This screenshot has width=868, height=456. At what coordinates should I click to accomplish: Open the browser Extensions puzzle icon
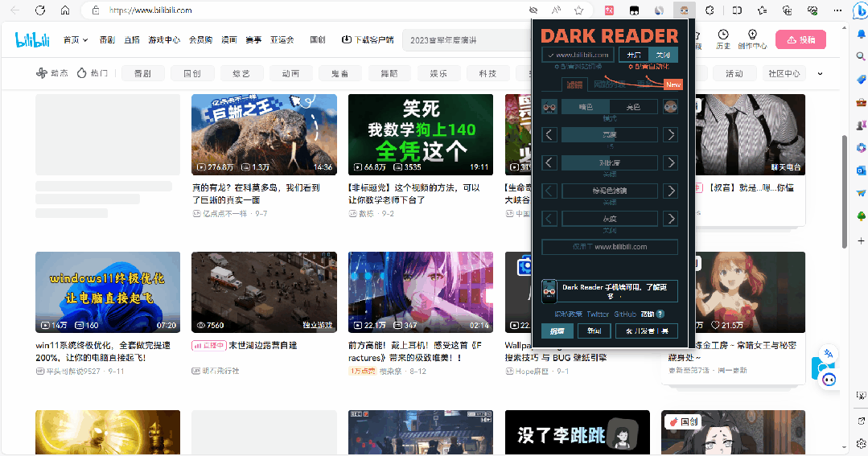coord(710,10)
